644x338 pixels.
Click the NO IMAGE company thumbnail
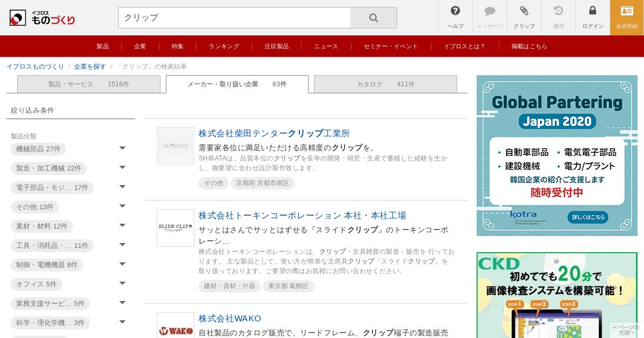tap(175, 146)
